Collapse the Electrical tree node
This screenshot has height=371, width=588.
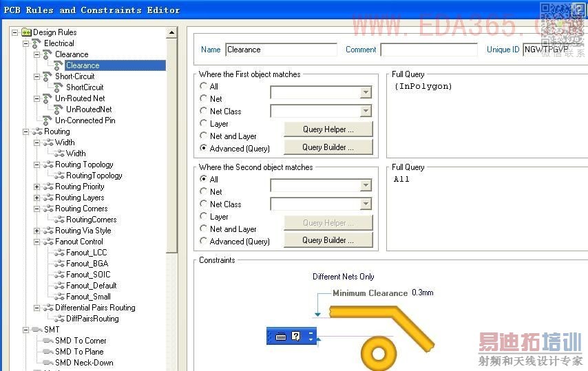tap(25, 43)
